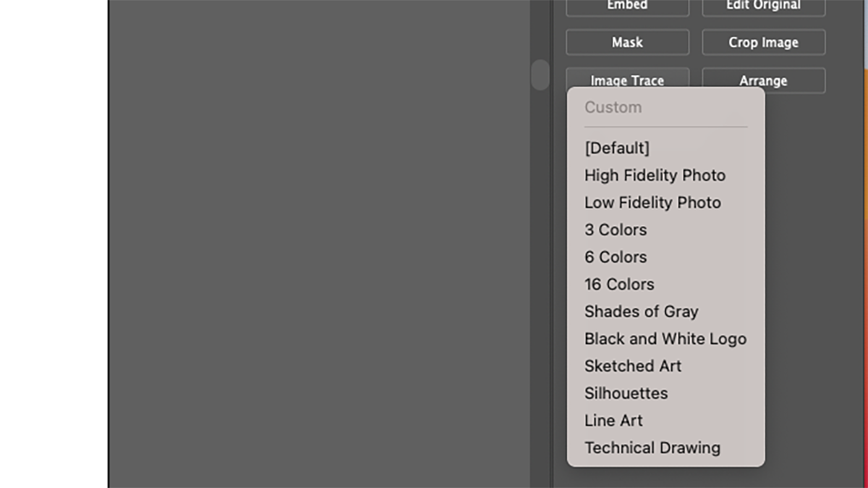Select the 6 Colors preset
The image size is (868, 488).
616,257
